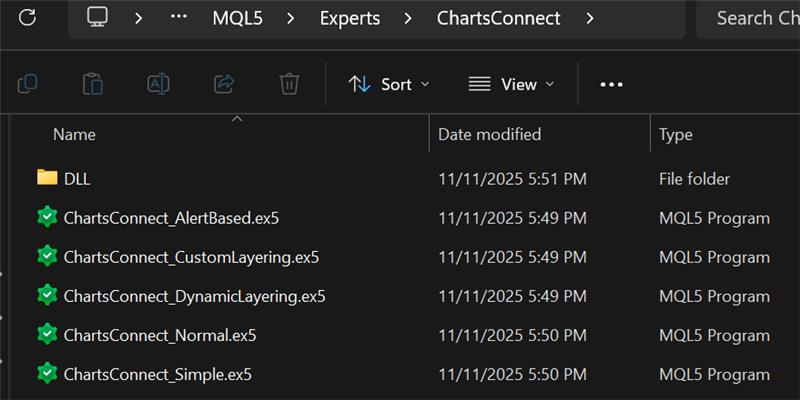
Task: Sort by the Date modified column header
Action: pos(490,134)
